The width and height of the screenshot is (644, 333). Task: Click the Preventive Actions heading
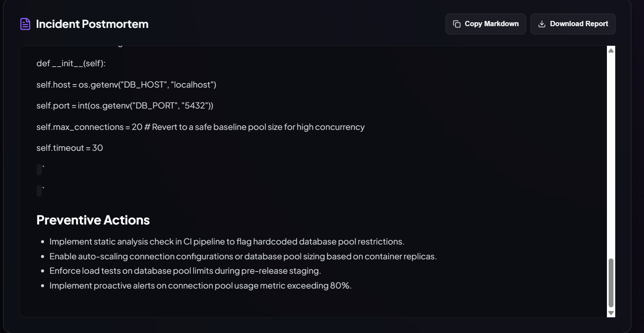93,220
